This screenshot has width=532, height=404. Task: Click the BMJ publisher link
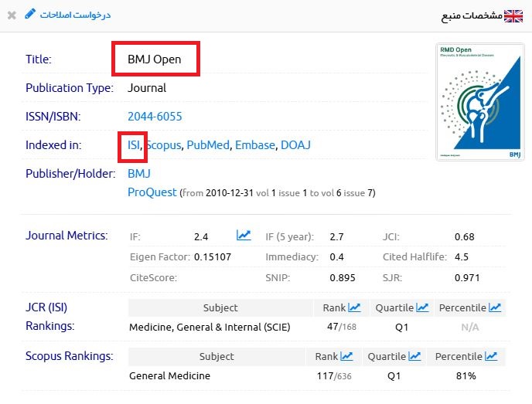pyautogui.click(x=139, y=173)
